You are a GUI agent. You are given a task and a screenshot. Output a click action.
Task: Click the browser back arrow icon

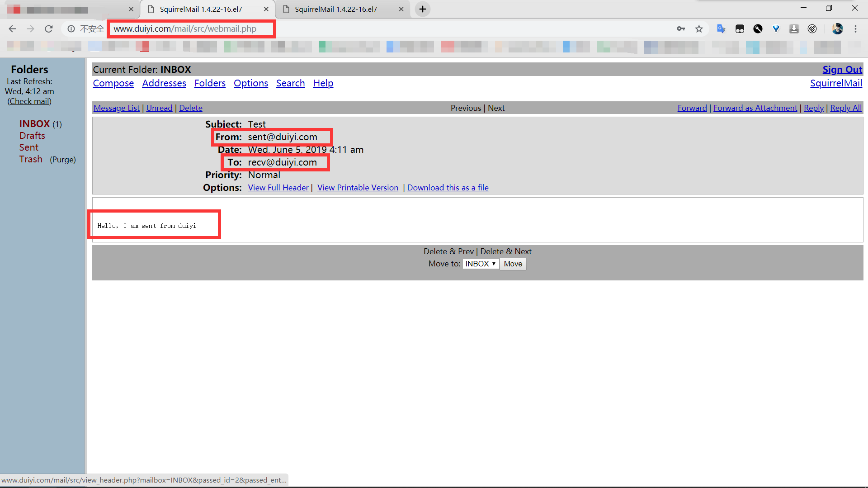[12, 29]
